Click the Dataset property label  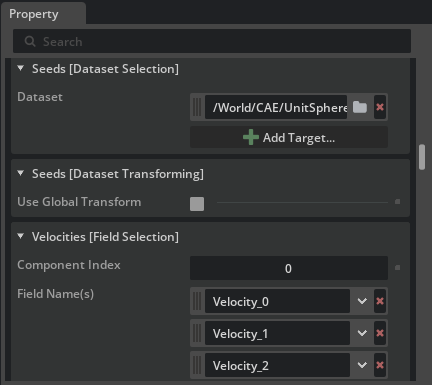pyautogui.click(x=40, y=97)
